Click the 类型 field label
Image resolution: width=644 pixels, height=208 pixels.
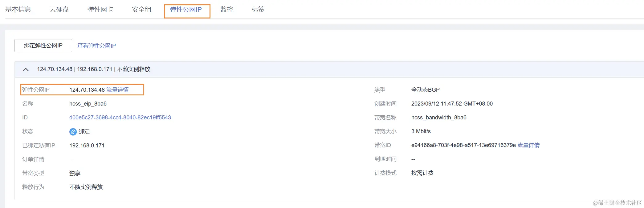(380, 90)
